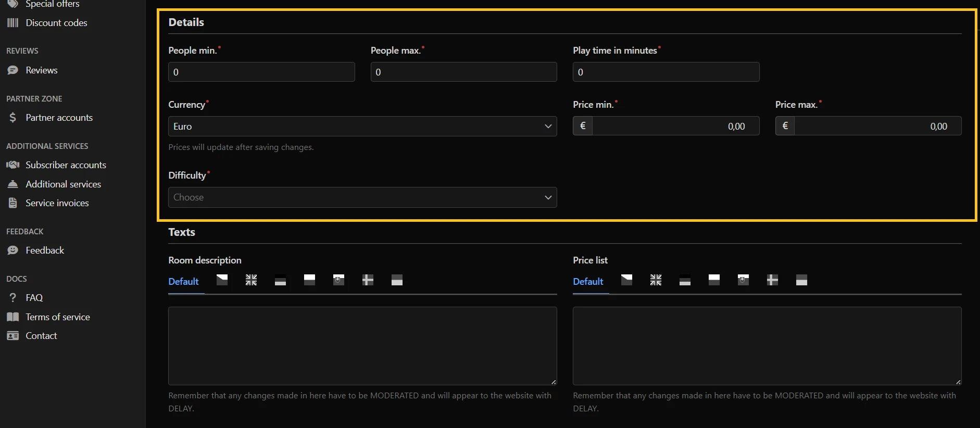Click the question mark icon for FAQ
Image resolution: width=980 pixels, height=428 pixels.
[12, 298]
